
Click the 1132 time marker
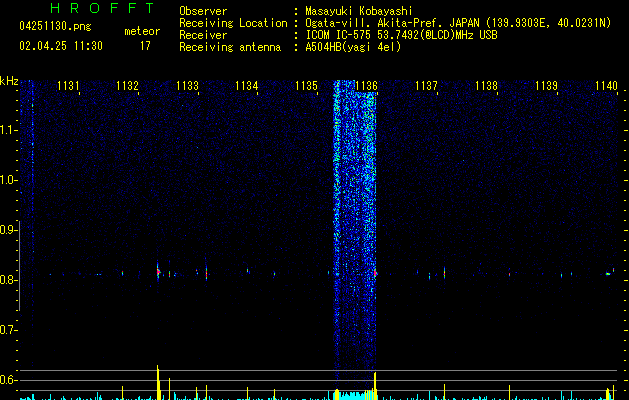[x=127, y=85]
